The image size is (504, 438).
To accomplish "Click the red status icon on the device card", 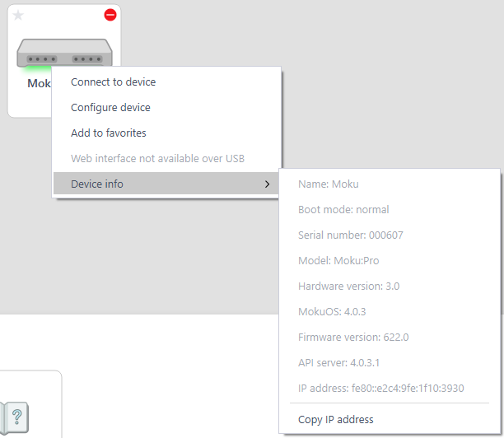I will tap(110, 15).
